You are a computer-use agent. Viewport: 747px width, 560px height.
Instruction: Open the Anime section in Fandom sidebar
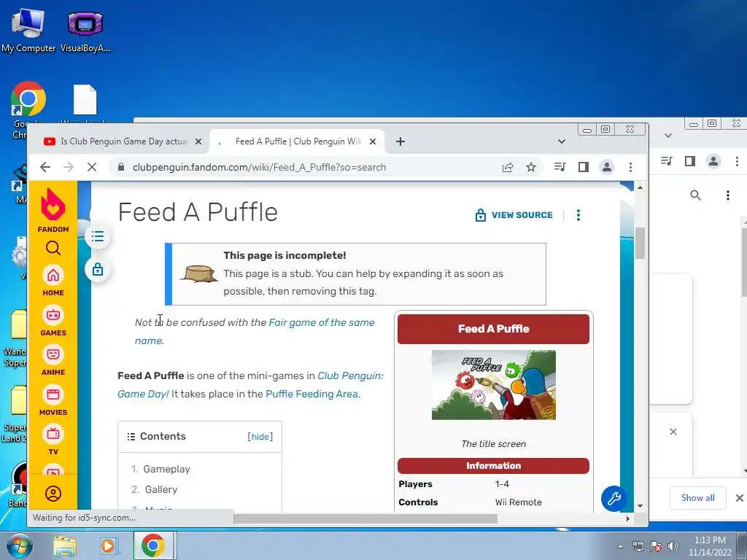click(53, 360)
